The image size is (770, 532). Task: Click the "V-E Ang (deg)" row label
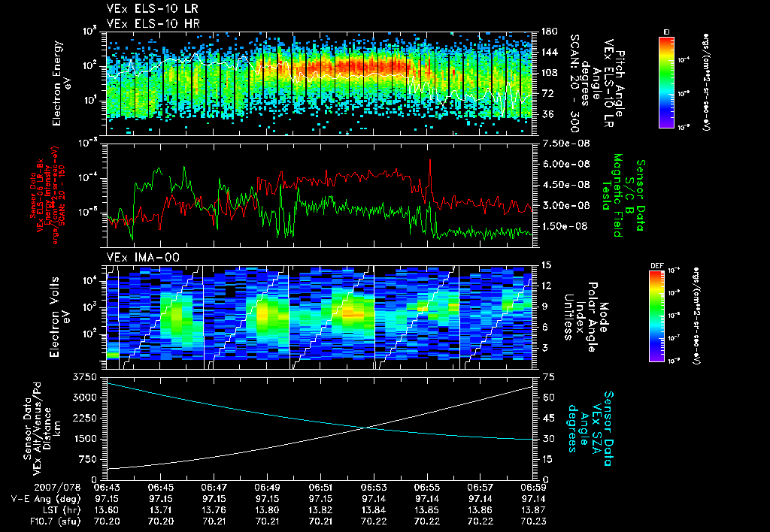pos(46,499)
